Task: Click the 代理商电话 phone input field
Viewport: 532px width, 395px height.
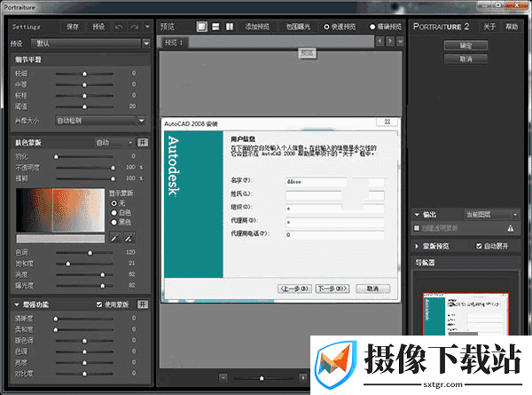Action: [x=335, y=234]
